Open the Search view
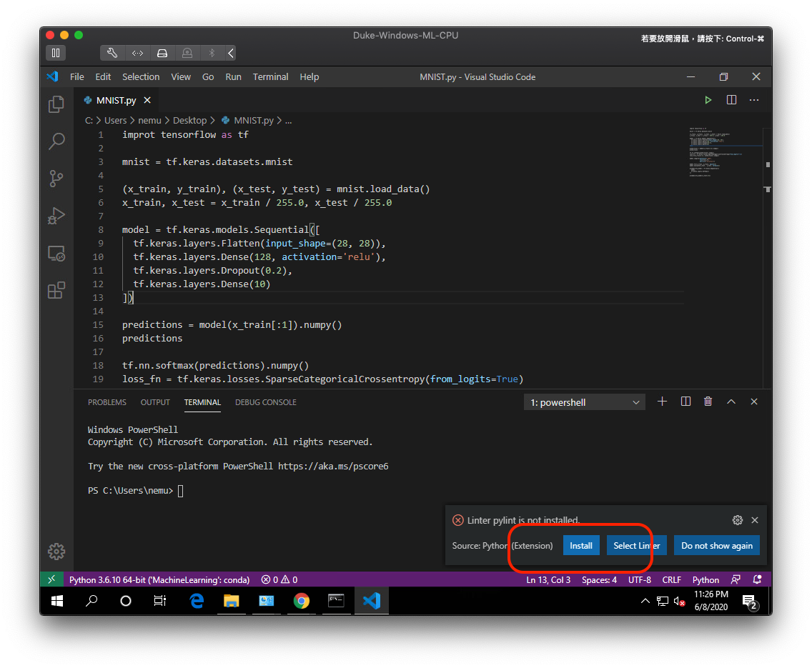Screen dimensions: 812x668 coord(56,141)
